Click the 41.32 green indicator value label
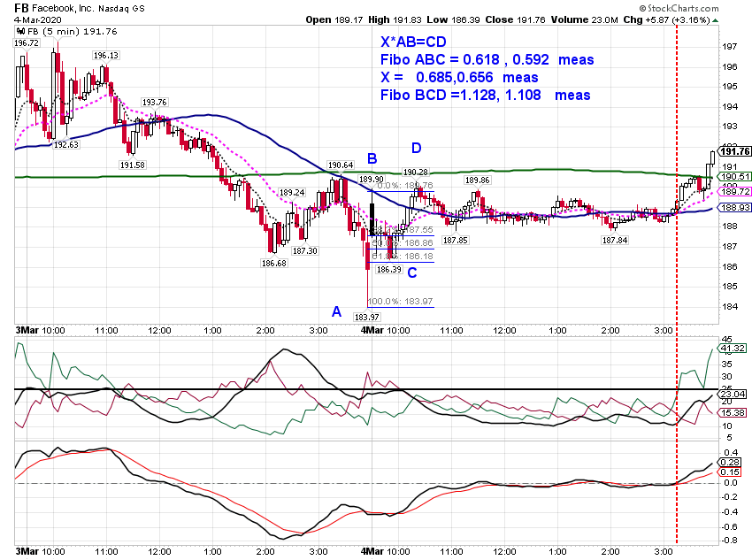Image resolution: width=752 pixels, height=560 pixels. click(x=733, y=348)
